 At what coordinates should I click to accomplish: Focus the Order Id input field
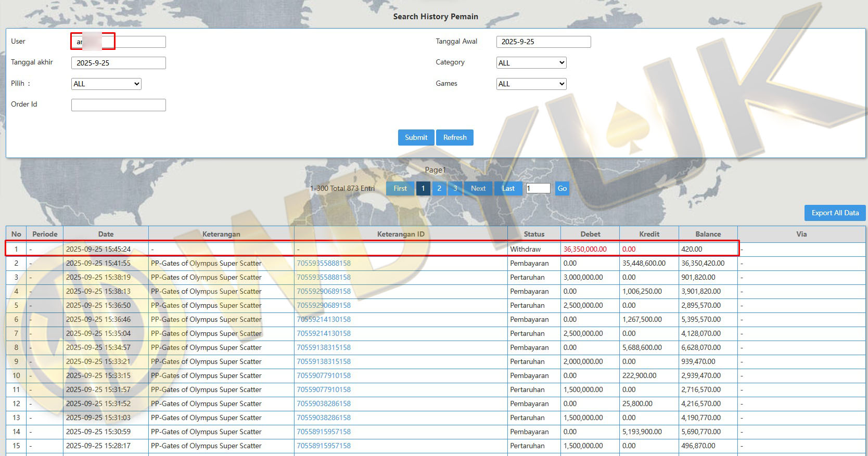tap(119, 105)
